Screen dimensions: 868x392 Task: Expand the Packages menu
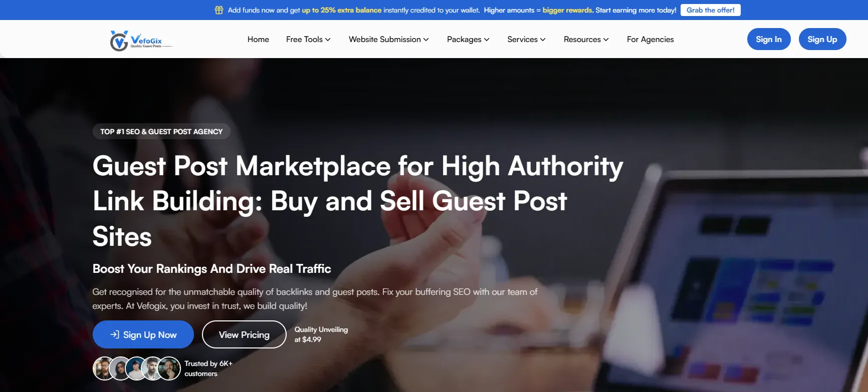(x=468, y=40)
